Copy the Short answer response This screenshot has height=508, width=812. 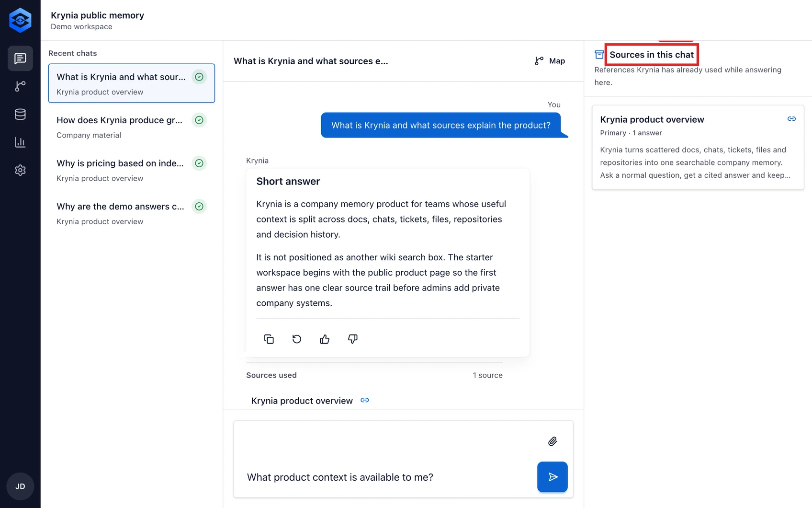pyautogui.click(x=269, y=339)
